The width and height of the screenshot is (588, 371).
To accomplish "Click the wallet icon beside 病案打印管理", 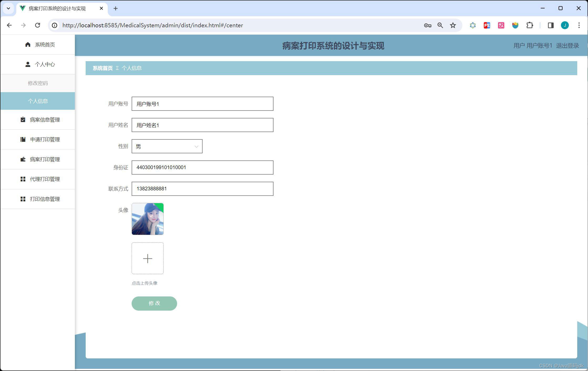I will [x=23, y=159].
